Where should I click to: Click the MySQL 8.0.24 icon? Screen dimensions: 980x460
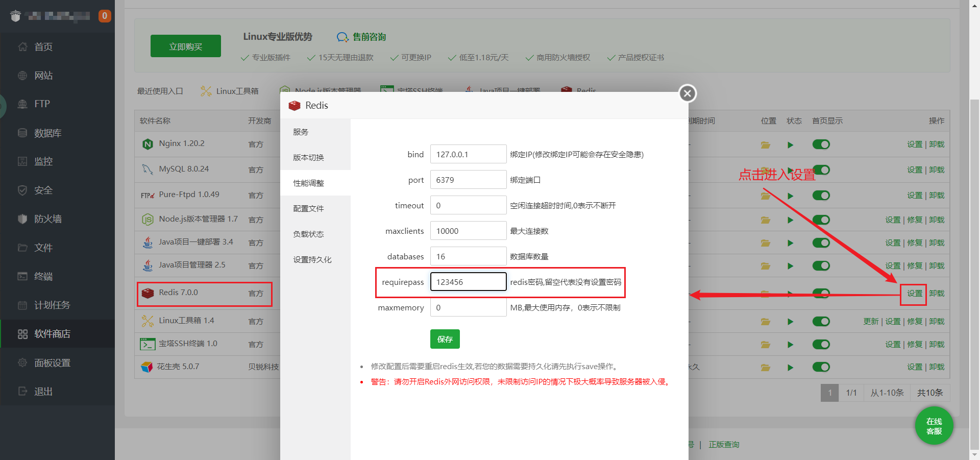pyautogui.click(x=148, y=169)
